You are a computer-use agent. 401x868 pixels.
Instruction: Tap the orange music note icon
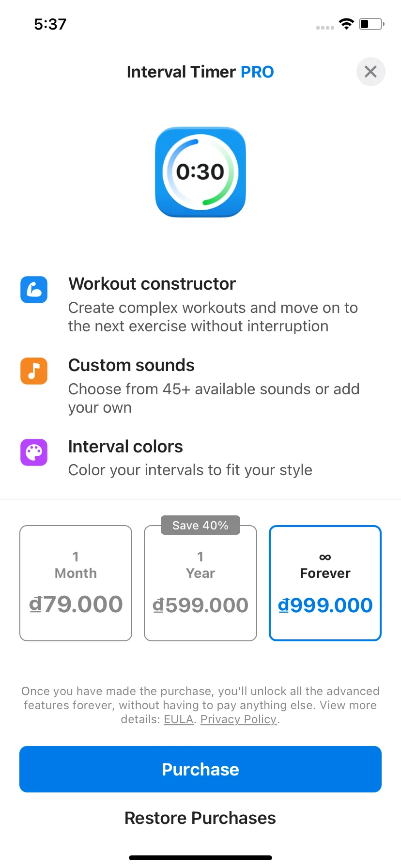pos(34,371)
